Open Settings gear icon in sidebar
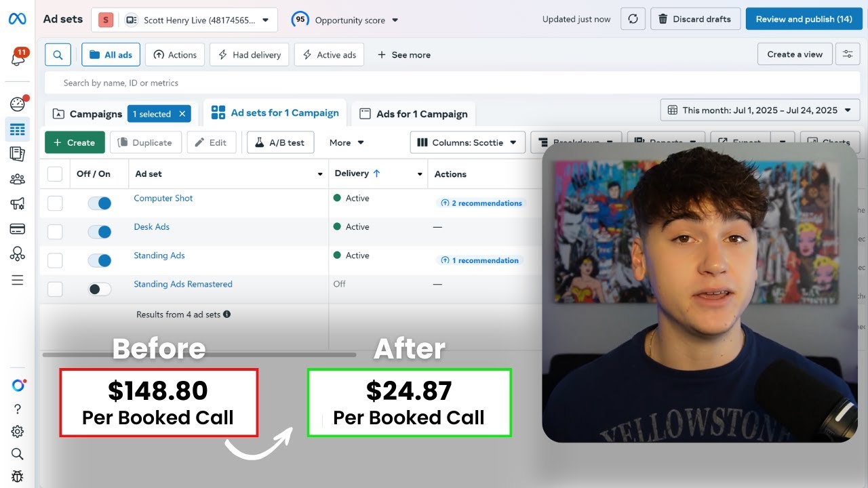The width and height of the screenshot is (868, 488). pyautogui.click(x=18, y=432)
